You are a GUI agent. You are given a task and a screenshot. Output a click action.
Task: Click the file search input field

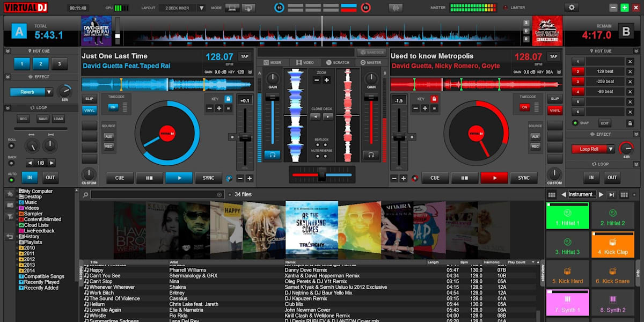(157, 195)
